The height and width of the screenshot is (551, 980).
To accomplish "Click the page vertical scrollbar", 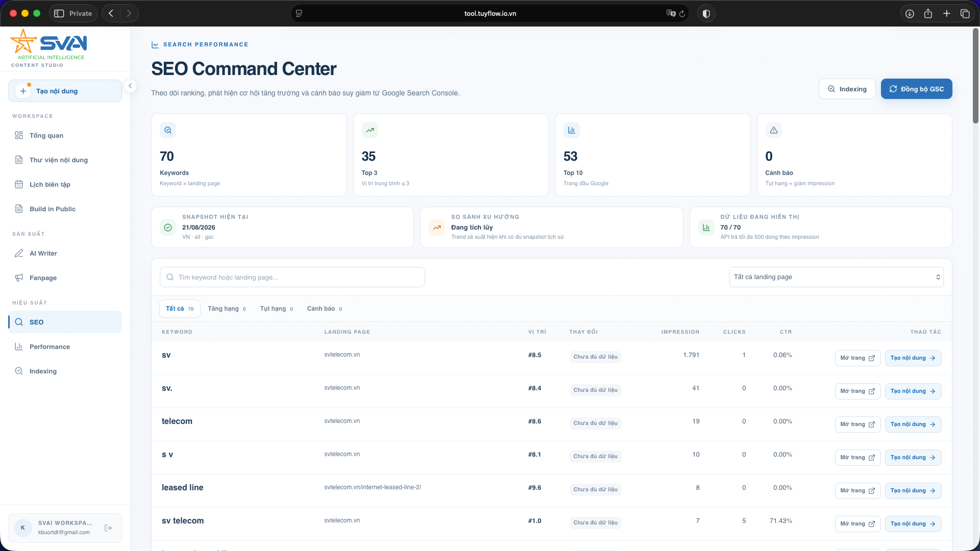I will point(975,76).
